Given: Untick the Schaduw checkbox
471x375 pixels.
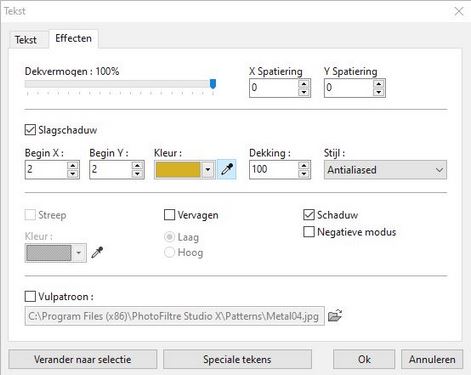Looking at the screenshot, I should tap(309, 215).
